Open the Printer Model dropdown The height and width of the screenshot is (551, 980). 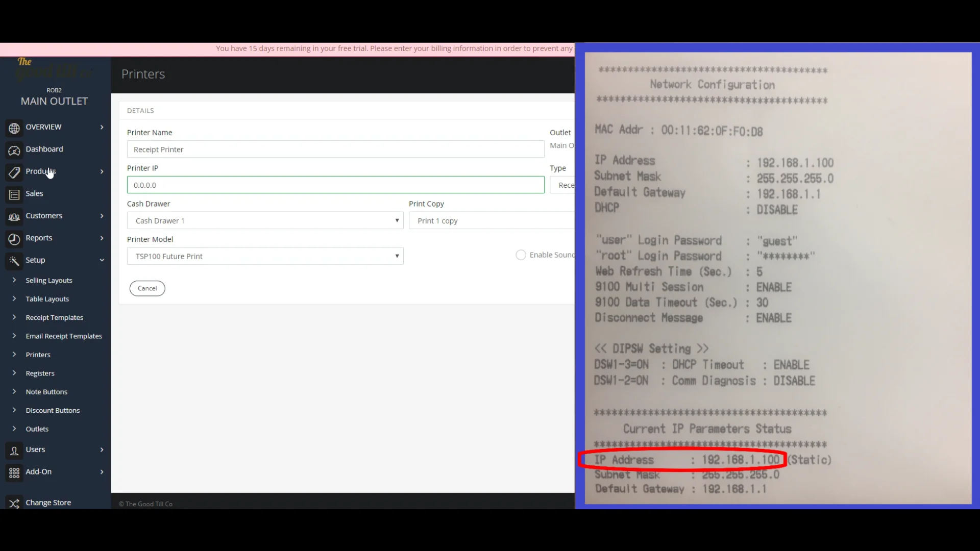click(264, 256)
